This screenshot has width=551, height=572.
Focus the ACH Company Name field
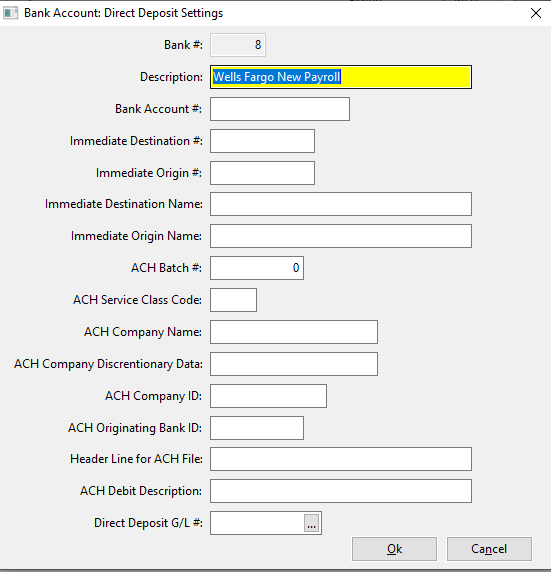(294, 332)
